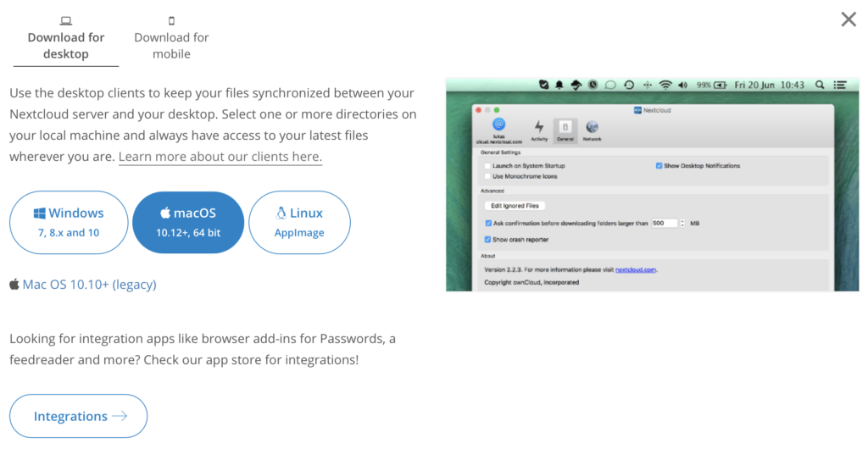Screen dimensions: 868x460
Task: Uncheck Show Desktop Notifications
Action: [x=659, y=166]
